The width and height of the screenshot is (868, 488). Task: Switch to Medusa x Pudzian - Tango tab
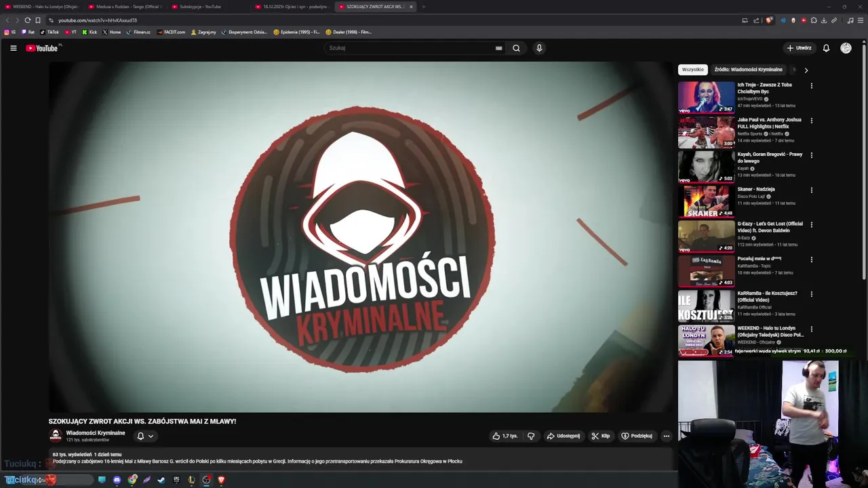tap(125, 7)
